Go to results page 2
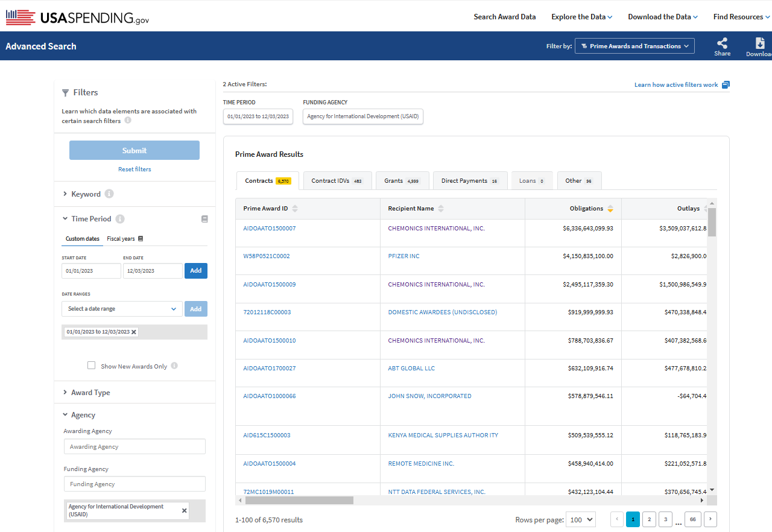The height and width of the screenshot is (532, 772). pos(649,519)
